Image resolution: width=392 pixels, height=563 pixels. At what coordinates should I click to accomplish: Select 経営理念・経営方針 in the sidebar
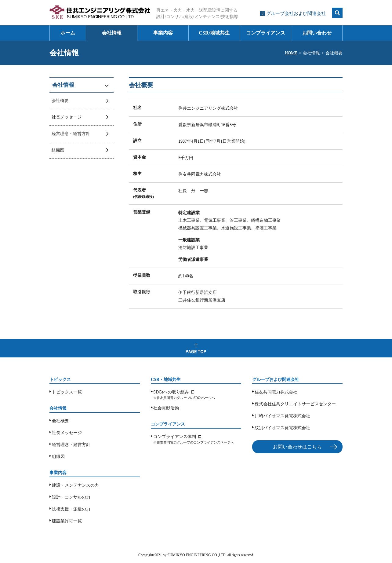pos(82,134)
